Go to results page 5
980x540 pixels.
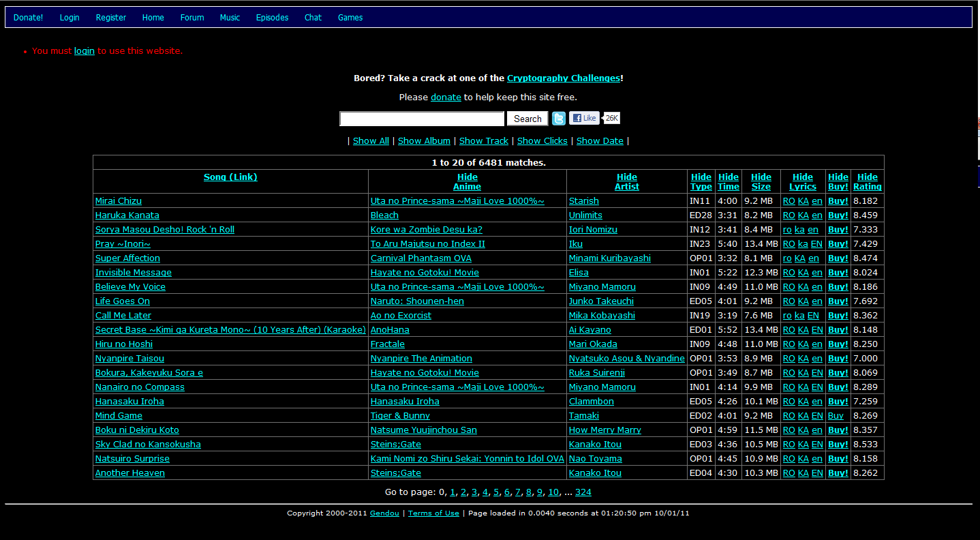[x=496, y=492]
